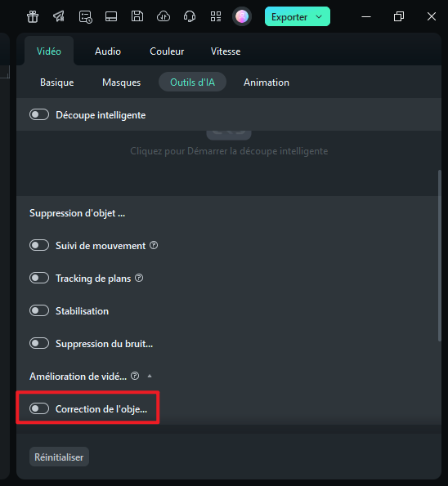Click the gift box icon
Viewport: 448px width, 486px height.
pos(33,16)
